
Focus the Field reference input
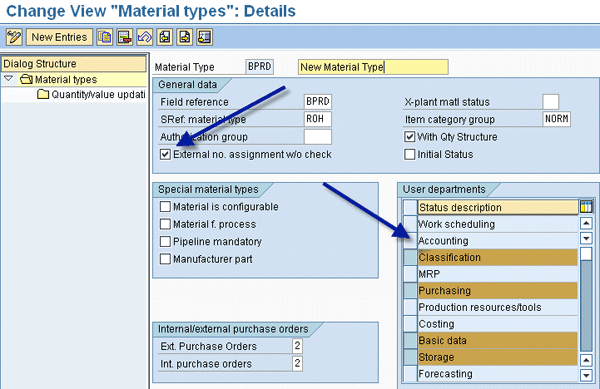(x=318, y=102)
